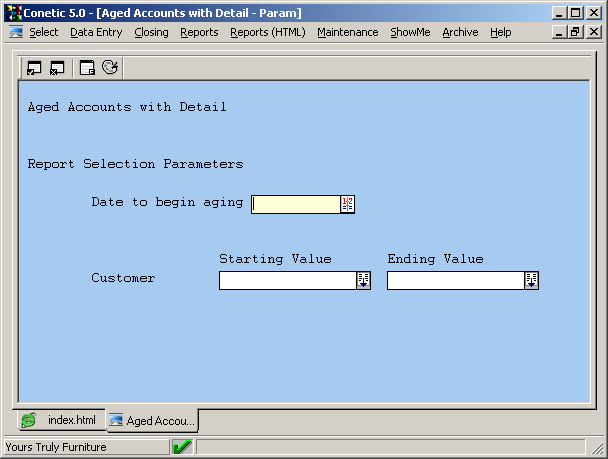Click the third toolbar icon showing a form window
This screenshot has height=459, width=608.
click(x=88, y=68)
